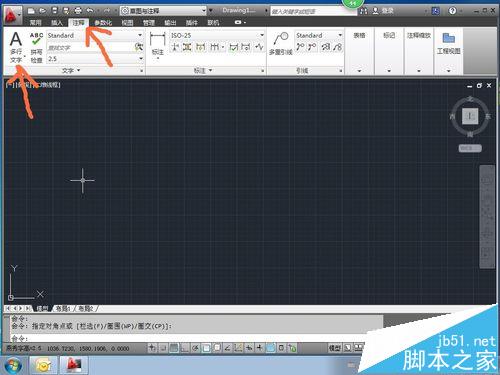Click the Dimension Break icon
500x375 pixels.
(x=175, y=47)
